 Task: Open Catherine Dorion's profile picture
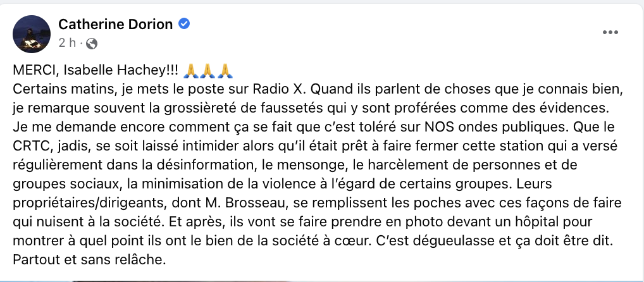[32, 34]
